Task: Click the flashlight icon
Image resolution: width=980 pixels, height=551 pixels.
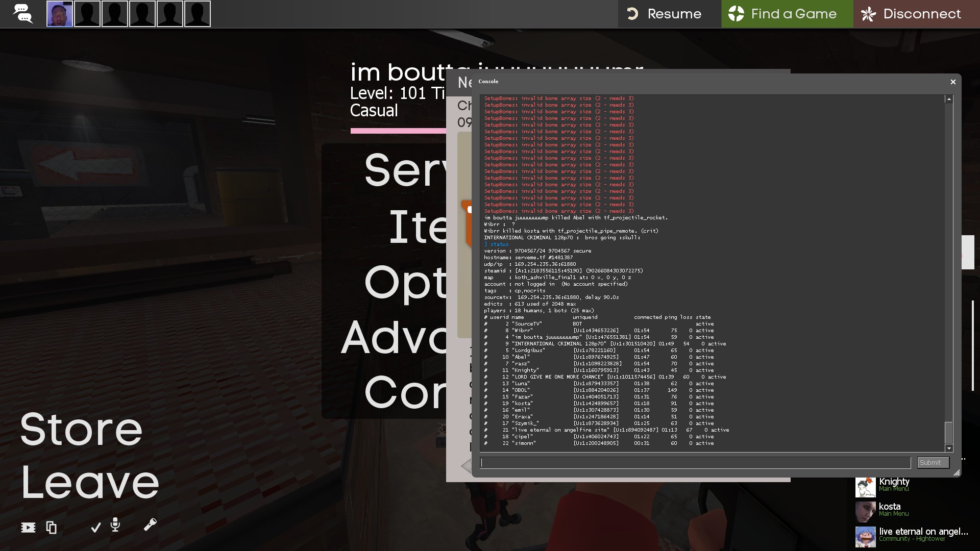Action: (x=150, y=524)
